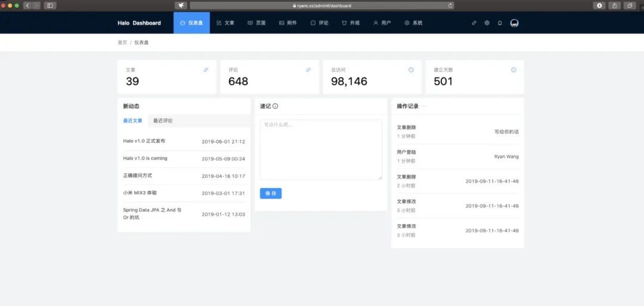Open the 外观 appearance menu
The width and height of the screenshot is (644, 306).
pos(351,23)
